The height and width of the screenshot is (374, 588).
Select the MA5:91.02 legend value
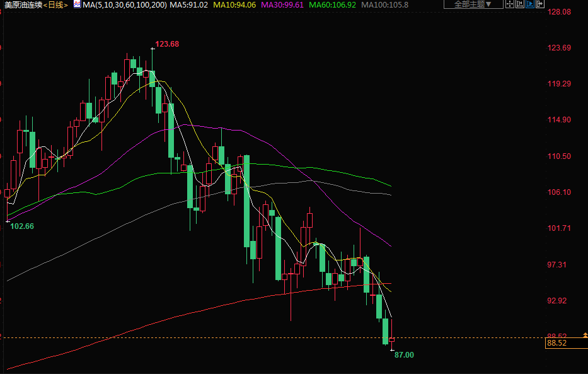(189, 4)
